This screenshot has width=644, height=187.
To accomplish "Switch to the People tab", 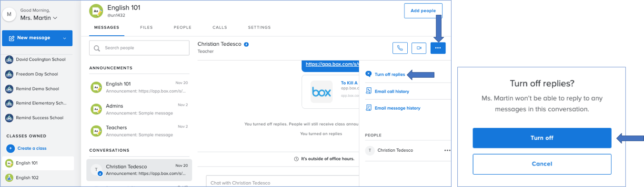I will point(182,28).
